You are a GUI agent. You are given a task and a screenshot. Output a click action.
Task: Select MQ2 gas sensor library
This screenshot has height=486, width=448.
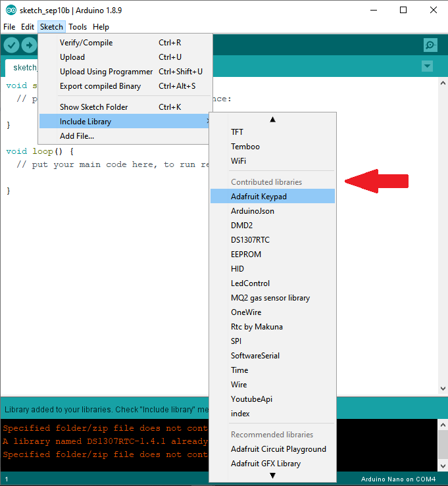tap(272, 298)
